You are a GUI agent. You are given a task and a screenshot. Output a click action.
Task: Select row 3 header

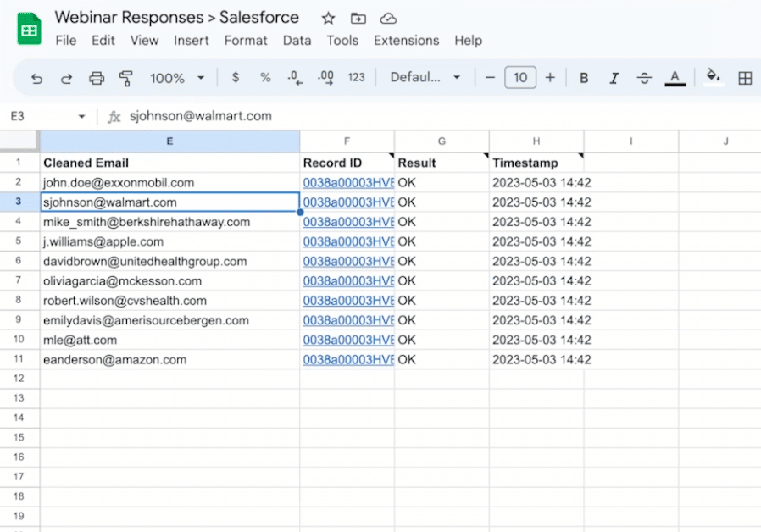19,202
